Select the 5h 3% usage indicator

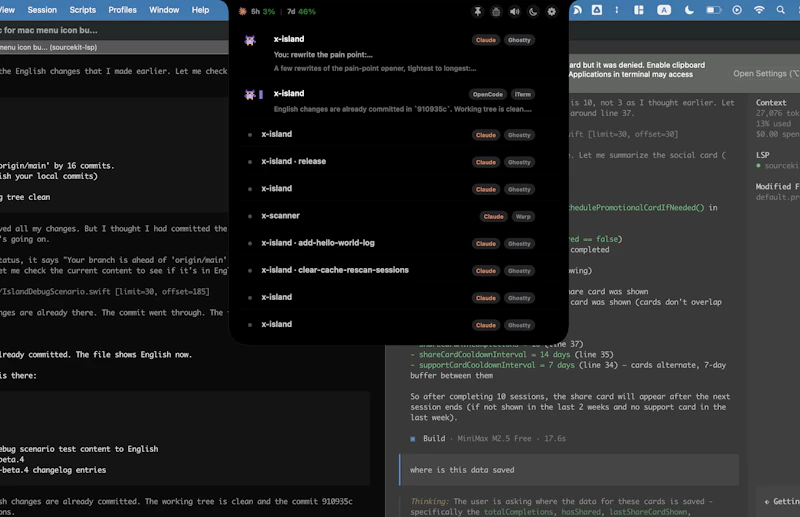[x=263, y=11]
